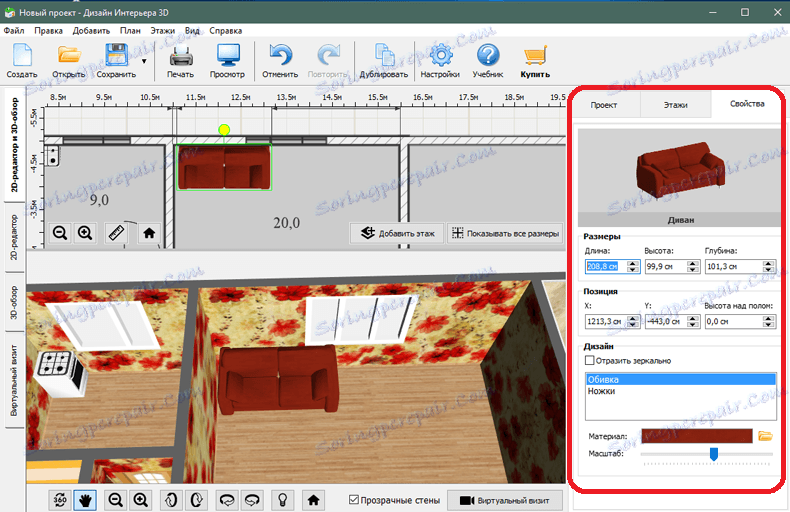Open a project with Открыть
Viewport: 790px width, 512px height.
(x=69, y=60)
